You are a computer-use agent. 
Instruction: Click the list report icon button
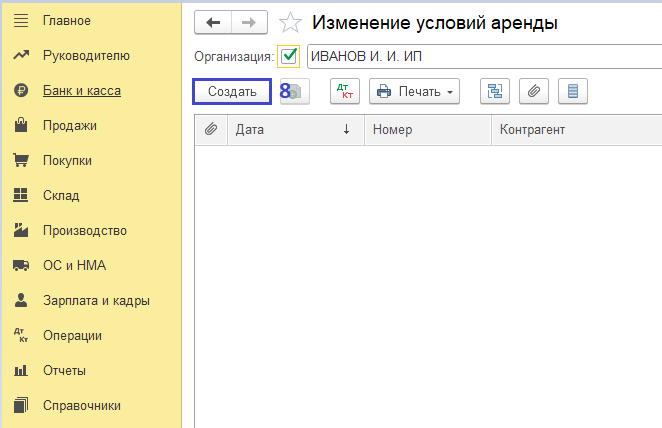[573, 92]
